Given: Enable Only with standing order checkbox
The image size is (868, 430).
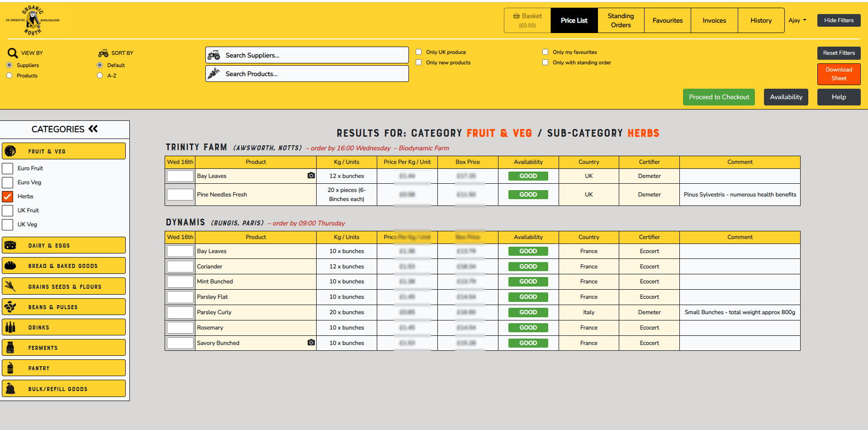Looking at the screenshot, I should pyautogui.click(x=545, y=62).
